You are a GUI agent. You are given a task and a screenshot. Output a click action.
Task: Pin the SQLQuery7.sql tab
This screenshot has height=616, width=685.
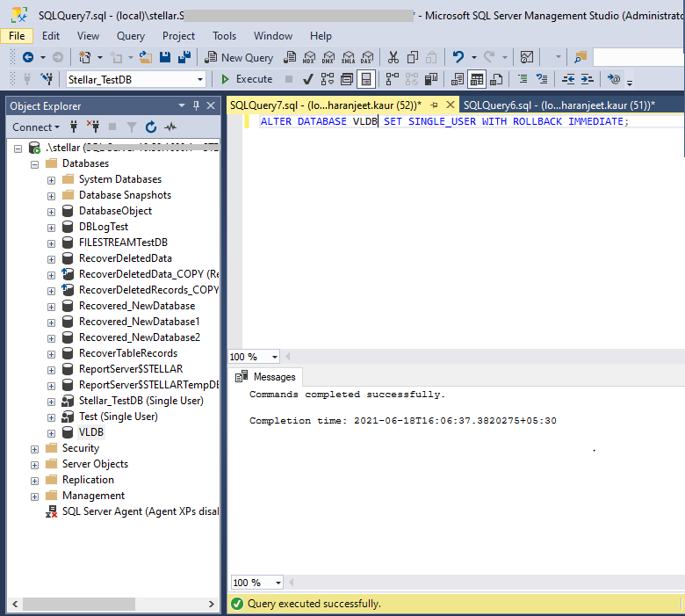(x=434, y=105)
